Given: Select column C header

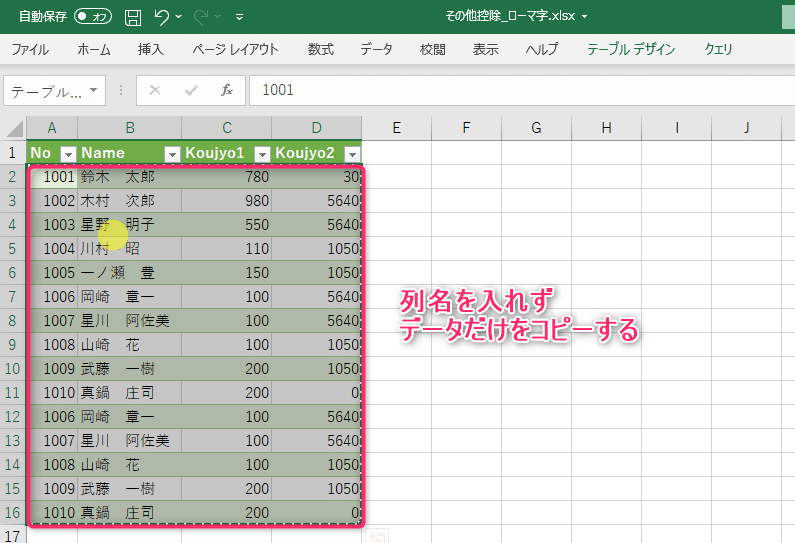Looking at the screenshot, I should (x=227, y=128).
